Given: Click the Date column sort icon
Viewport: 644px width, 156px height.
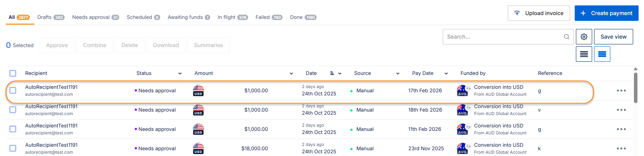Looking at the screenshot, I should pos(332,73).
